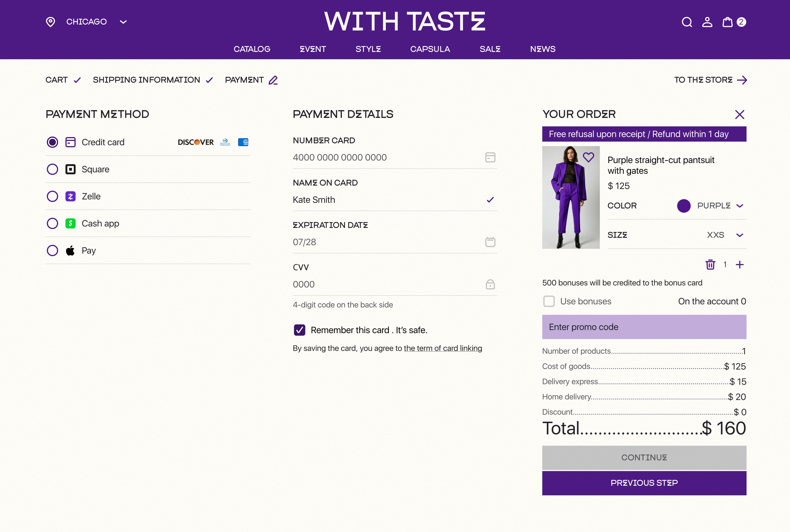Click the Discover logo
This screenshot has height=532, width=790.
pos(196,142)
